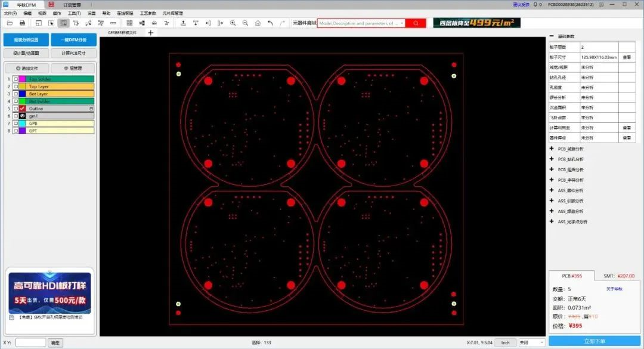The width and height of the screenshot is (644, 349).
Task: Click the align-down arrow toolbar icon
Action: [196, 23]
